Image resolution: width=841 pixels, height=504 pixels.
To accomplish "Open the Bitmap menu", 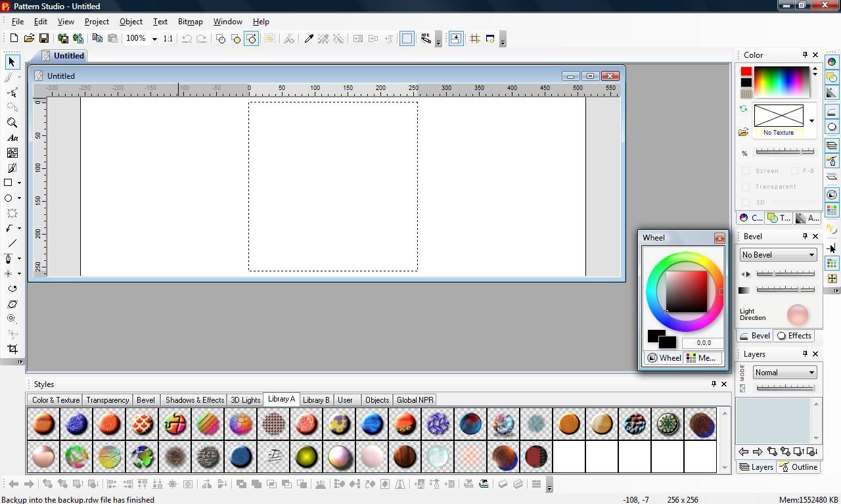I will coord(190,21).
